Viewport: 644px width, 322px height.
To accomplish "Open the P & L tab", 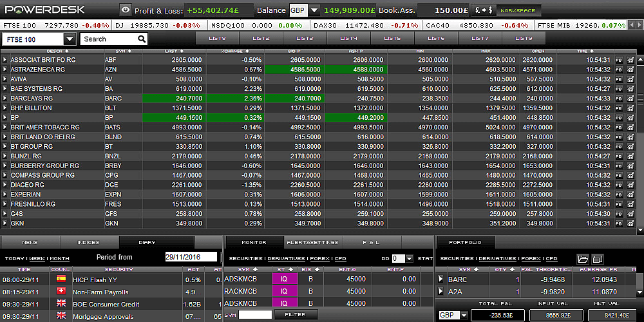I will coord(372,242).
